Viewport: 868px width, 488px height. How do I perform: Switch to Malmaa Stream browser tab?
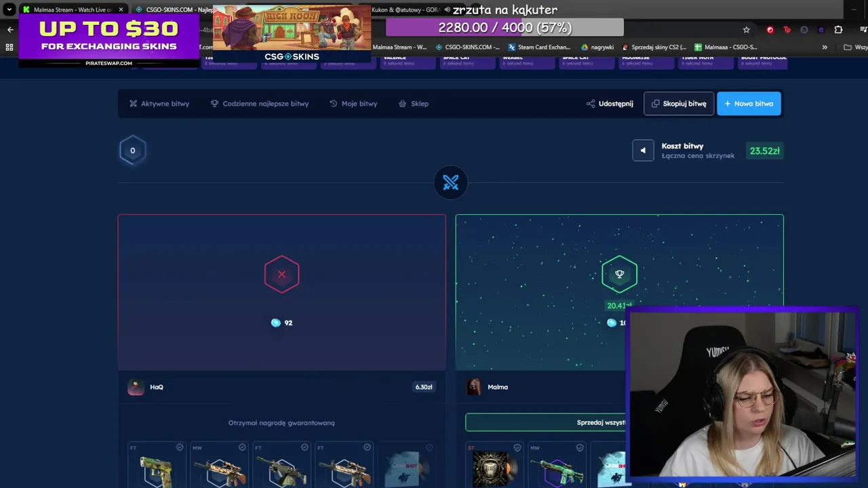(x=73, y=9)
